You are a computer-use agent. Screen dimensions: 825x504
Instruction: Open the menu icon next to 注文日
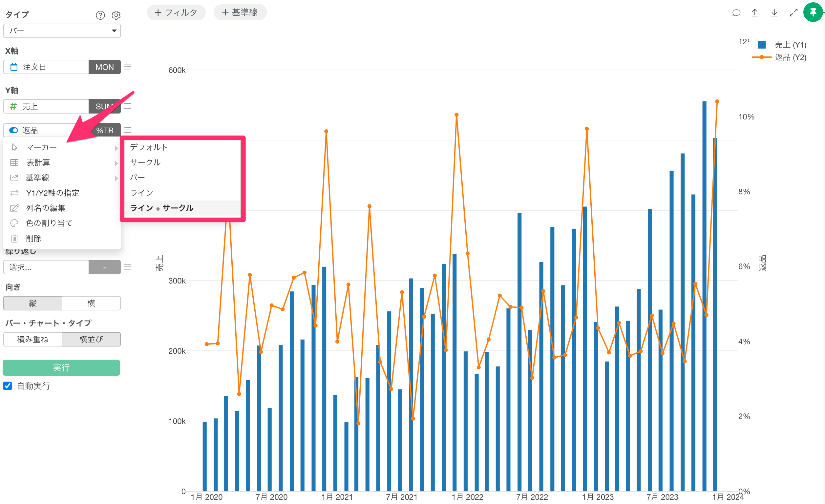coord(128,67)
